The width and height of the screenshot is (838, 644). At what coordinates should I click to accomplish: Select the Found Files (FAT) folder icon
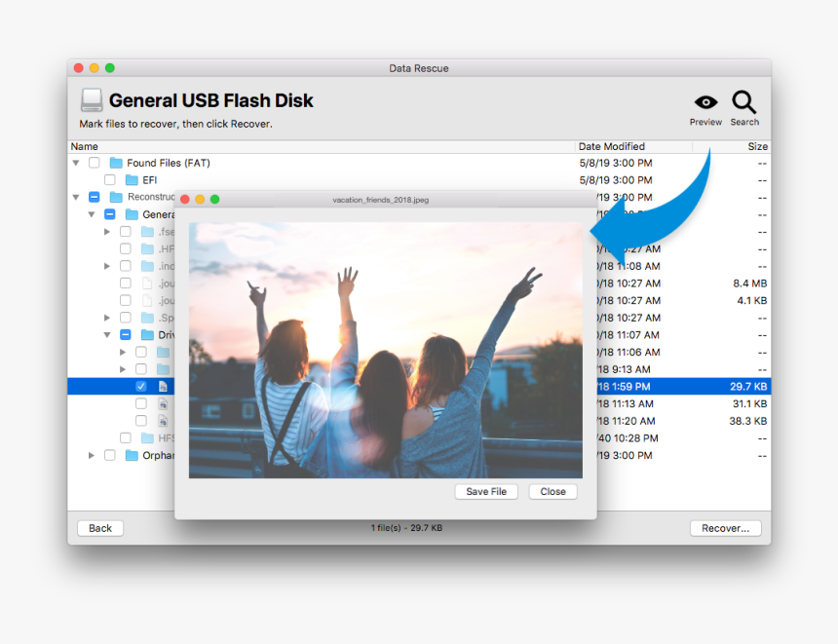pos(116,163)
